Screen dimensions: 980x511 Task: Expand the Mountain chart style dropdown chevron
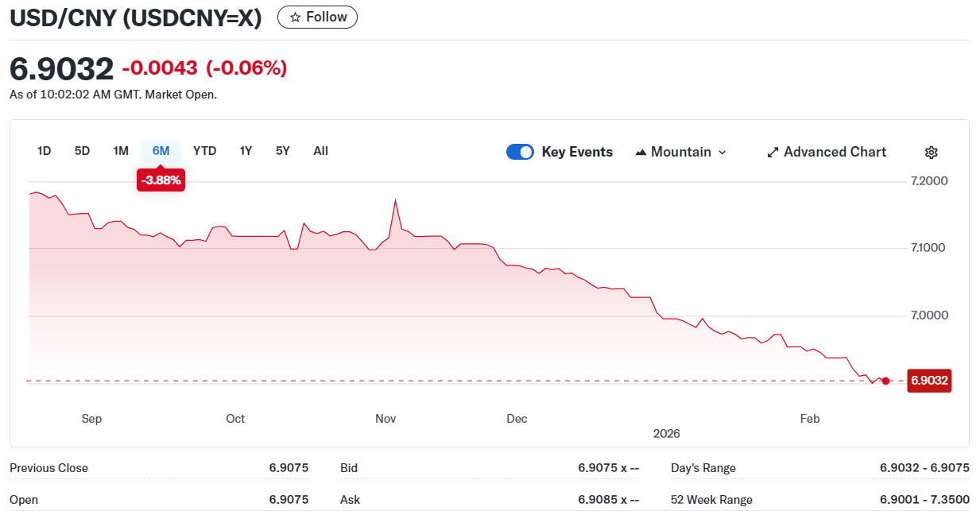722,153
